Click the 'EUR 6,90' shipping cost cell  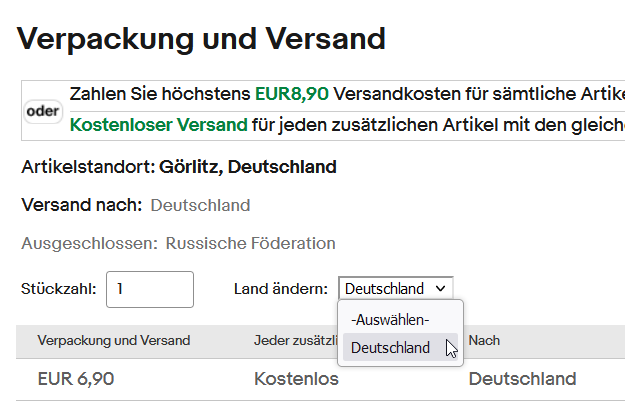(75, 379)
